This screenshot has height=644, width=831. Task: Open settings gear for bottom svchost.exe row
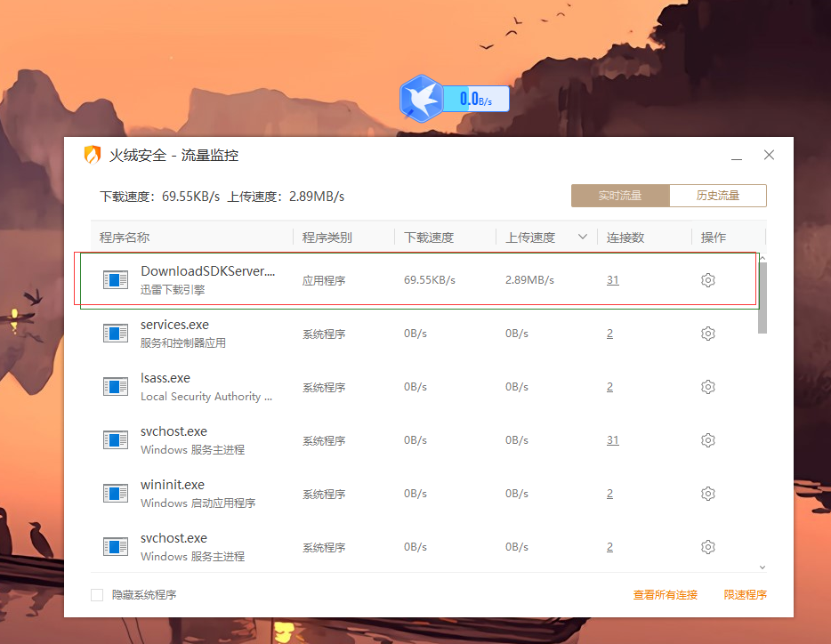click(707, 546)
